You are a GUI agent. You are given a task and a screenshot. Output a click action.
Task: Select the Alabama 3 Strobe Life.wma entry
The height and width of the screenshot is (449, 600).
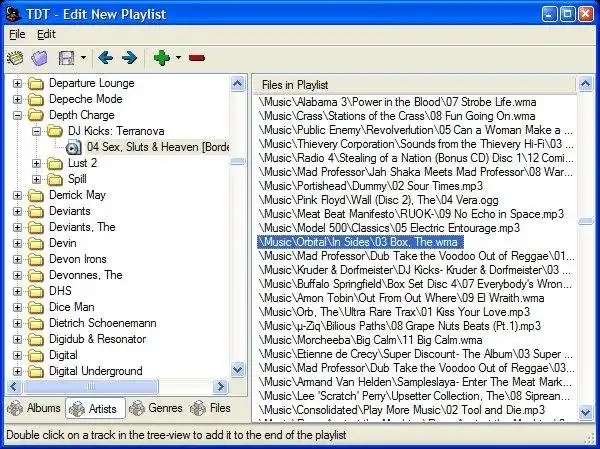click(397, 102)
